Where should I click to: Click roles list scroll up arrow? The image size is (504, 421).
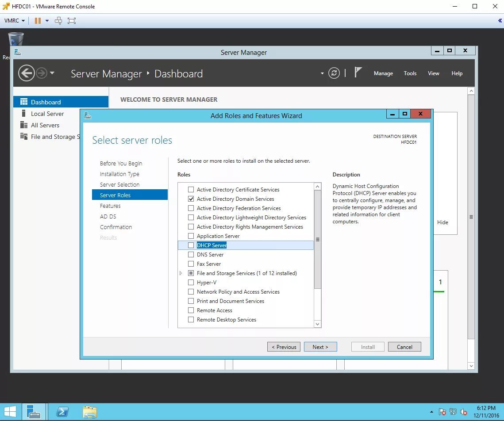coord(318,187)
